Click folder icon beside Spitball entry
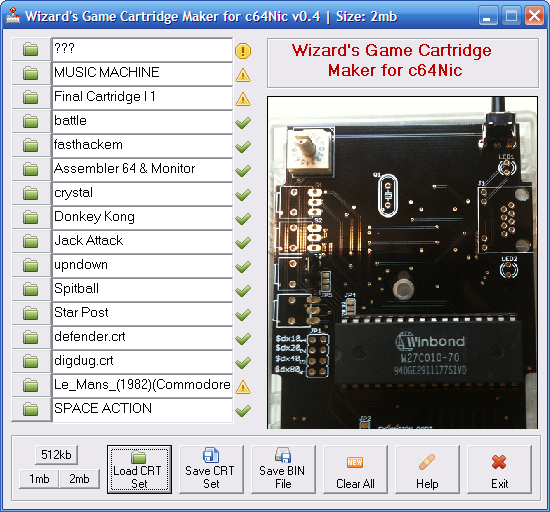 (31, 289)
